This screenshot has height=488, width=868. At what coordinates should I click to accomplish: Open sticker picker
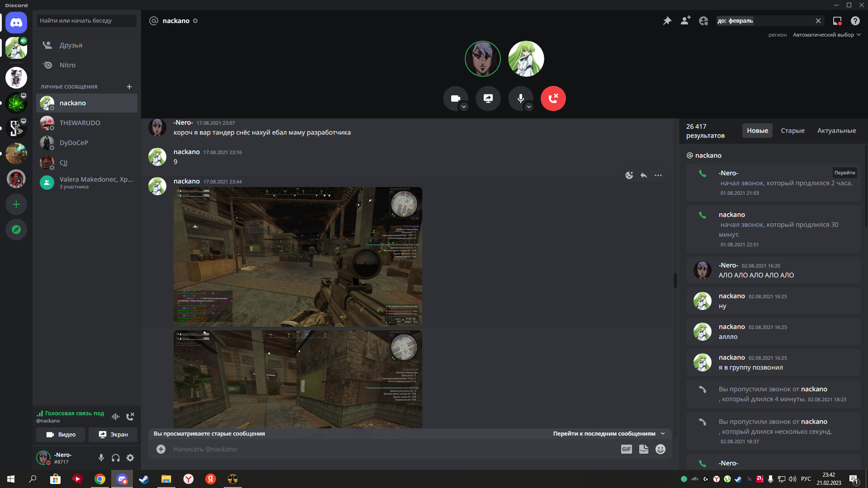click(x=644, y=449)
